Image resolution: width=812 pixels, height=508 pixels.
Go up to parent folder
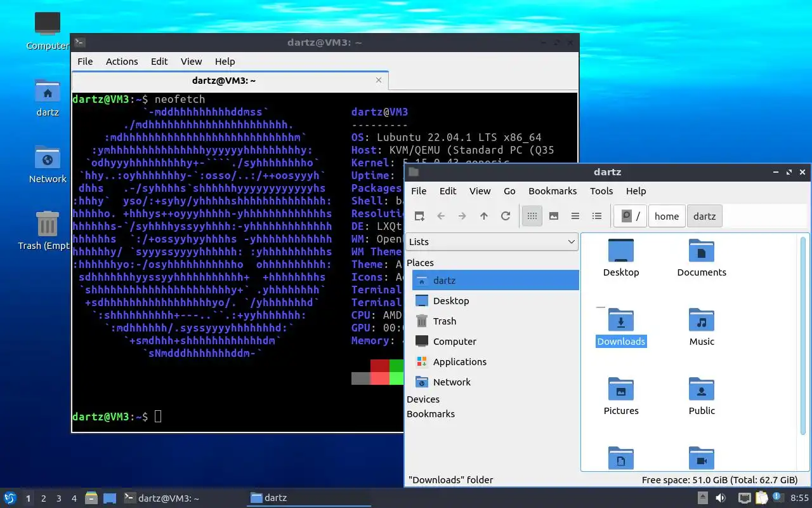[x=484, y=216]
